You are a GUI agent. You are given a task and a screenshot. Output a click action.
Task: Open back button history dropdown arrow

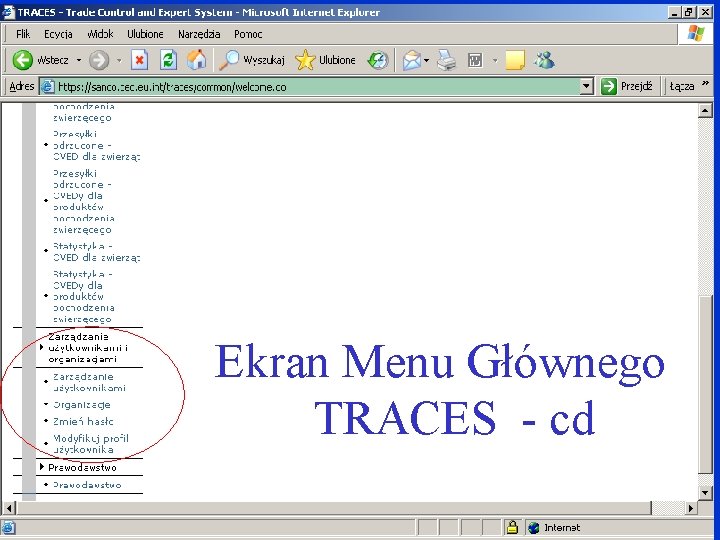click(x=79, y=60)
